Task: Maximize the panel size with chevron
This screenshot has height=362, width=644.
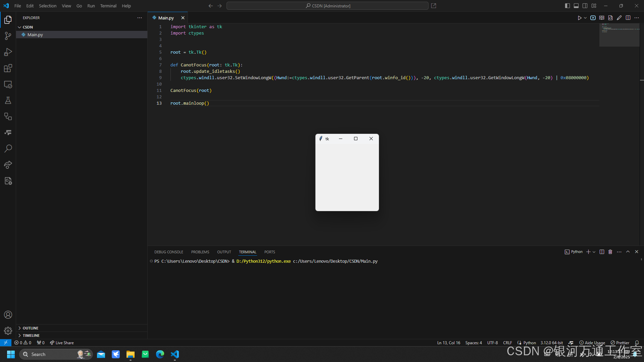Action: (628, 252)
